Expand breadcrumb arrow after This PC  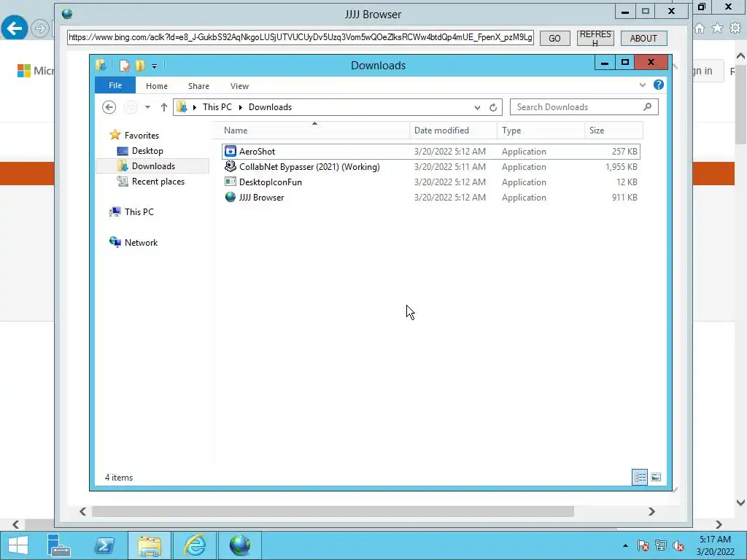coord(240,108)
